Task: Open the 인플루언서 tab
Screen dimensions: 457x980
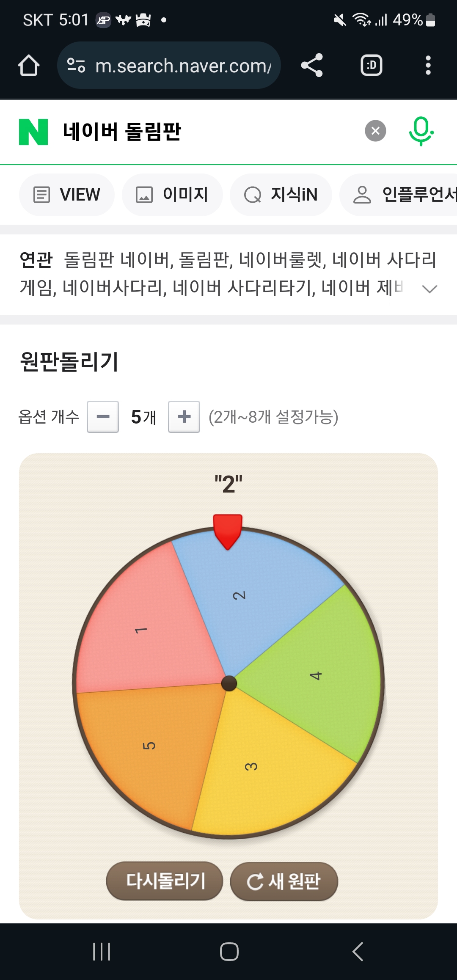Action: [x=398, y=195]
